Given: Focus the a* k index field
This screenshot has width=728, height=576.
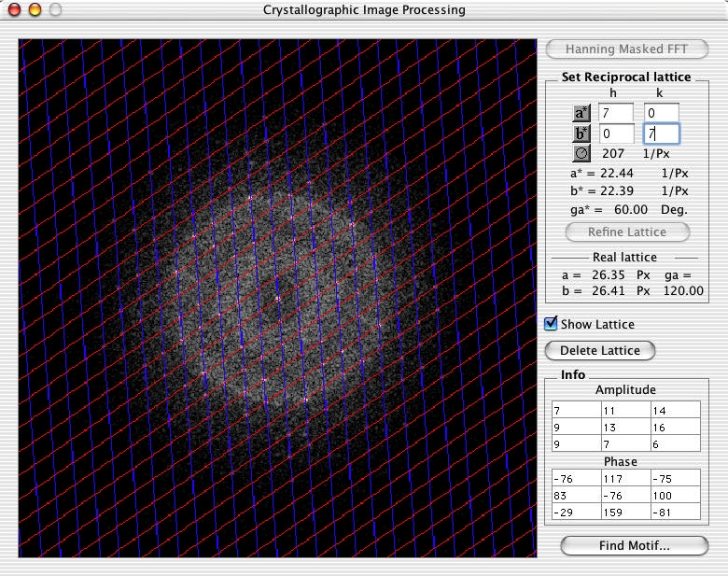Looking at the screenshot, I should coord(661,113).
